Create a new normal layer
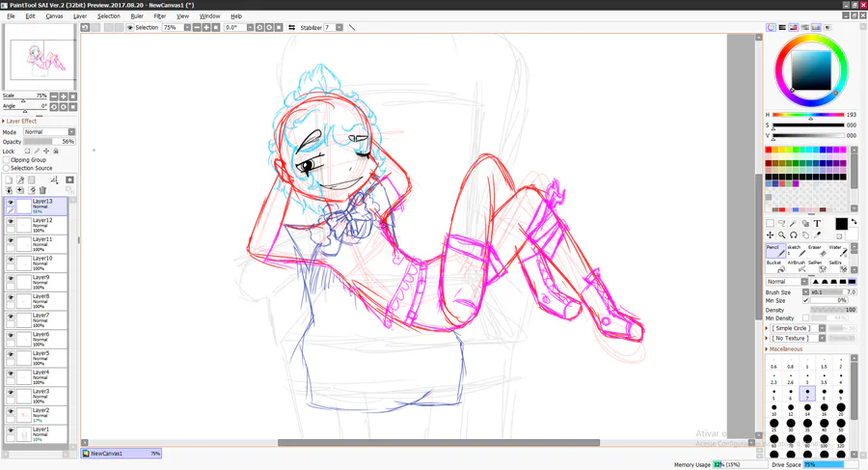The width and height of the screenshot is (868, 470). (9, 180)
